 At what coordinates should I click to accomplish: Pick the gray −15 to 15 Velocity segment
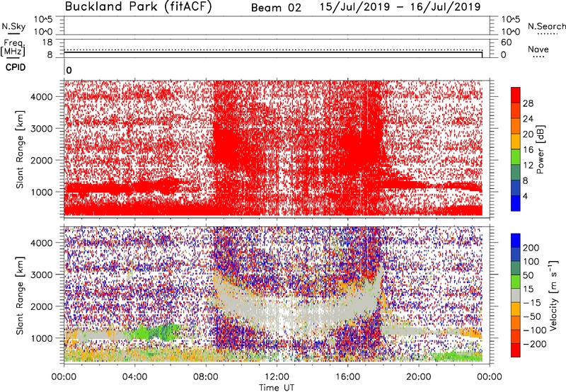[516, 295]
